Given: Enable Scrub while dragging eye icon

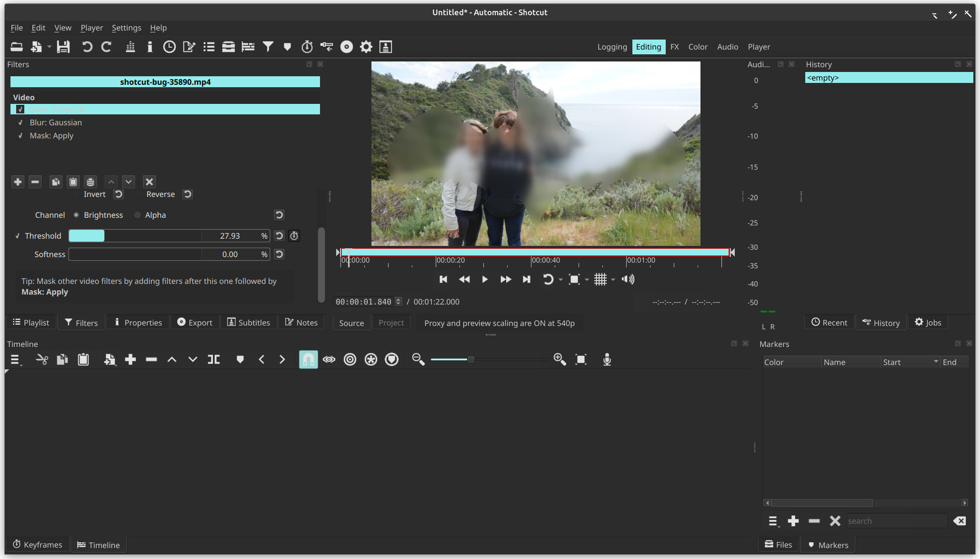Looking at the screenshot, I should pyautogui.click(x=329, y=359).
